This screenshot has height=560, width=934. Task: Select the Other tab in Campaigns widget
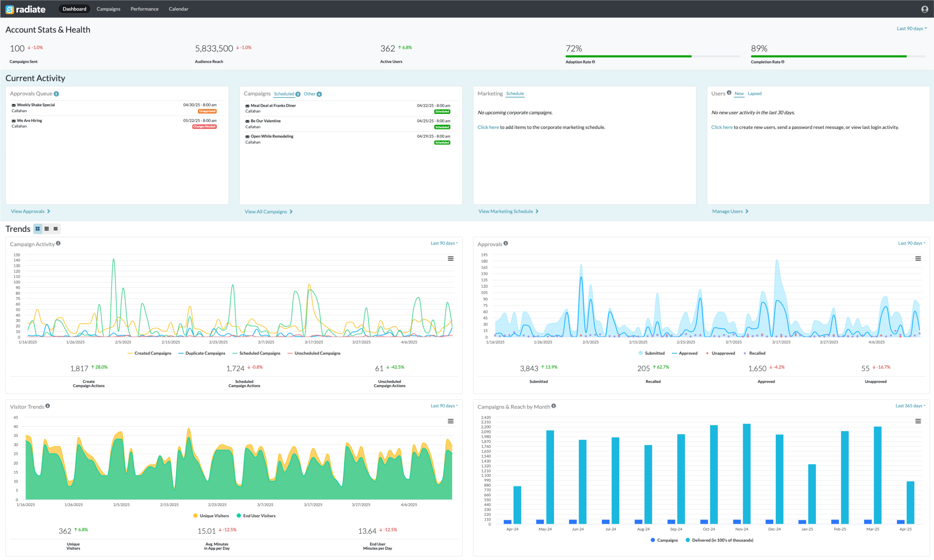pyautogui.click(x=310, y=94)
